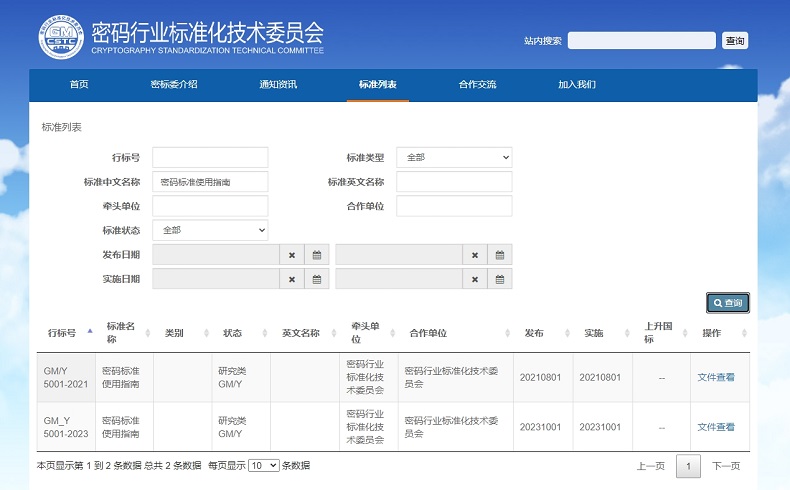Open calendar for publish end date
The image size is (790, 490).
[500, 255]
